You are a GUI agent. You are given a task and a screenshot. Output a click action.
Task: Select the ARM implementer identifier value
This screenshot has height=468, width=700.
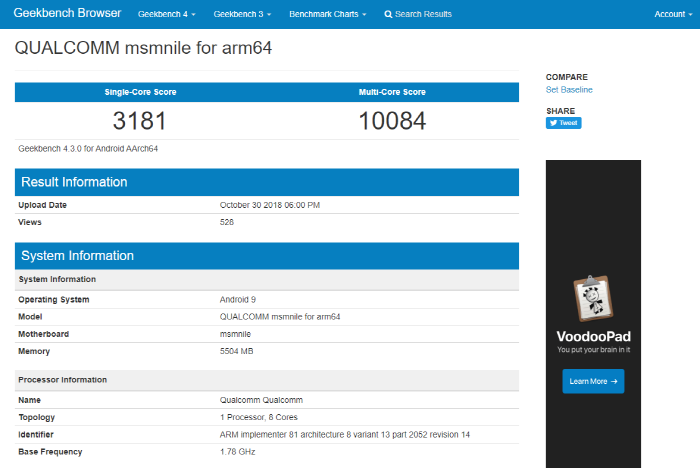345,435
